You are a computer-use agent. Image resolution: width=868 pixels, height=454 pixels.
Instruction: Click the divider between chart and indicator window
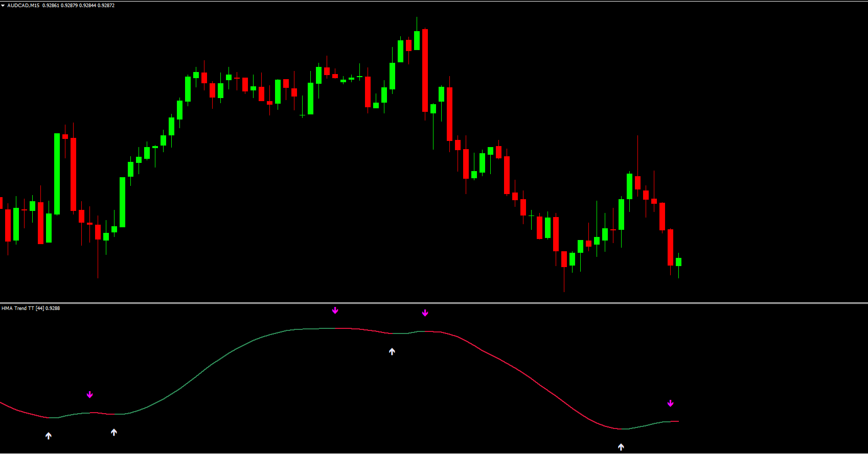tap(434, 303)
